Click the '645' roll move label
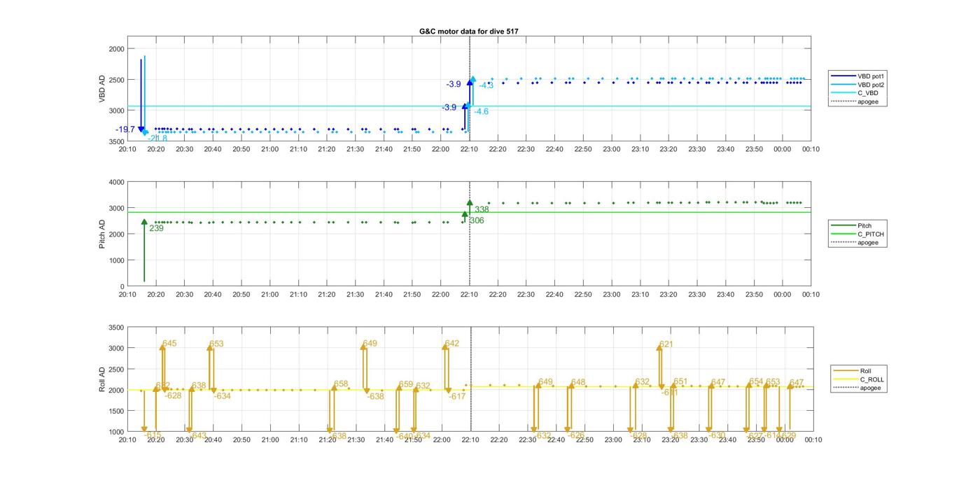980x485 pixels. tap(169, 344)
